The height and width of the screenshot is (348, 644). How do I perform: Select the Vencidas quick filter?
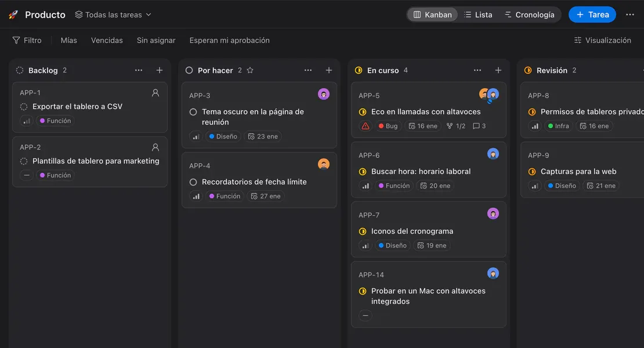tap(107, 40)
